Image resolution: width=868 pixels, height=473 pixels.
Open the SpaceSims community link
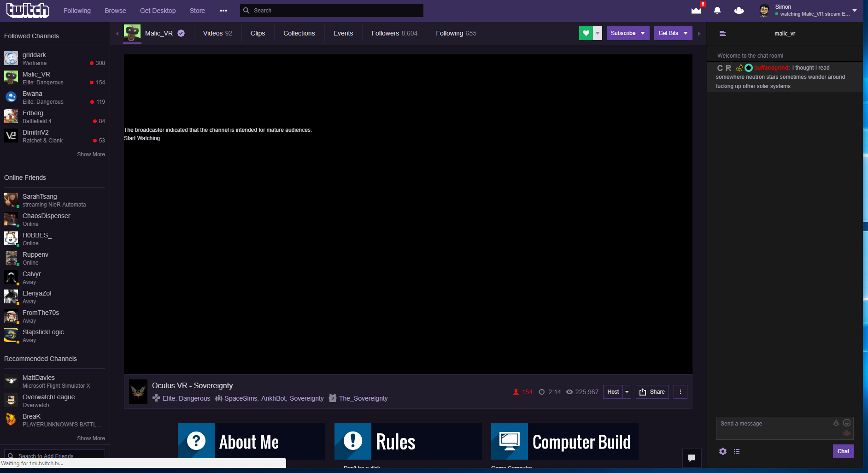pos(241,398)
